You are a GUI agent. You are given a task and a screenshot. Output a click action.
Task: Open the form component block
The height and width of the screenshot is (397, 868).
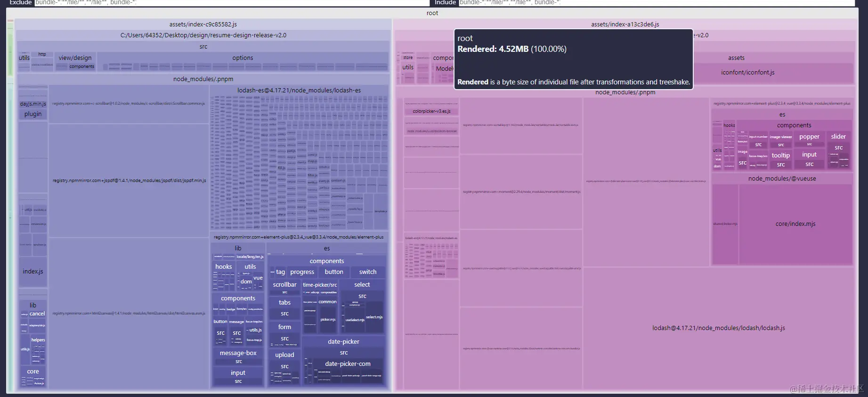coord(285,327)
